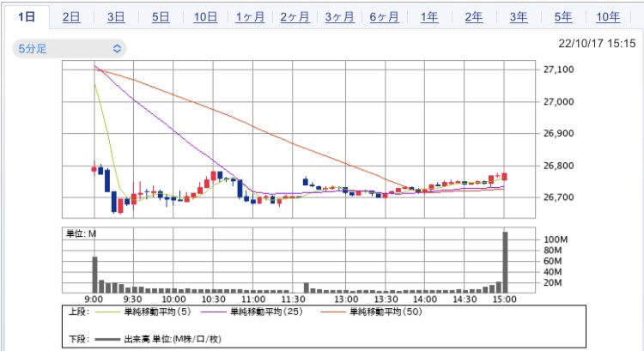Click the 13:30 time axis label
The width and height of the screenshot is (644, 351).
386,300
